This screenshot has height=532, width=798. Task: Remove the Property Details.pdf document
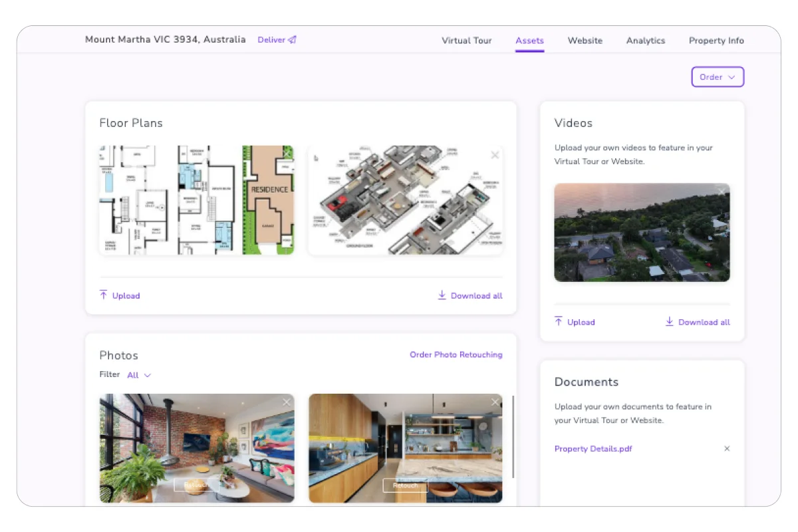coord(727,449)
